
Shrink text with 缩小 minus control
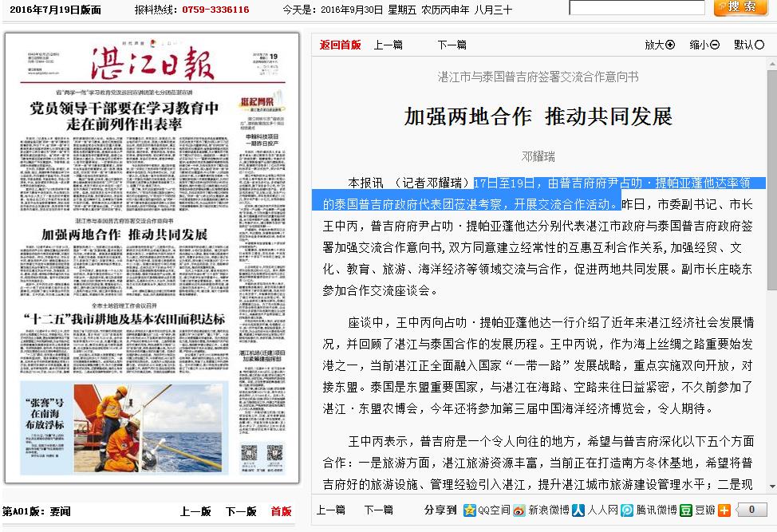(704, 45)
